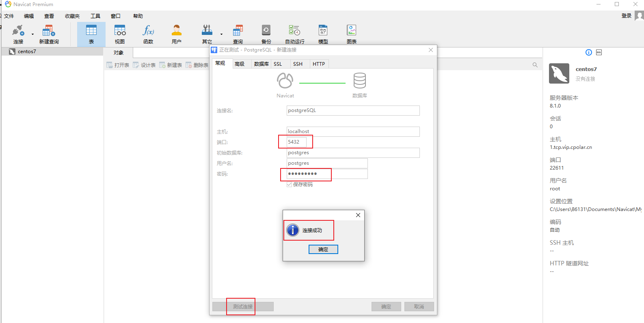The height and width of the screenshot is (323, 644).
Task: Focus the 用户名 username field
Action: (327, 163)
